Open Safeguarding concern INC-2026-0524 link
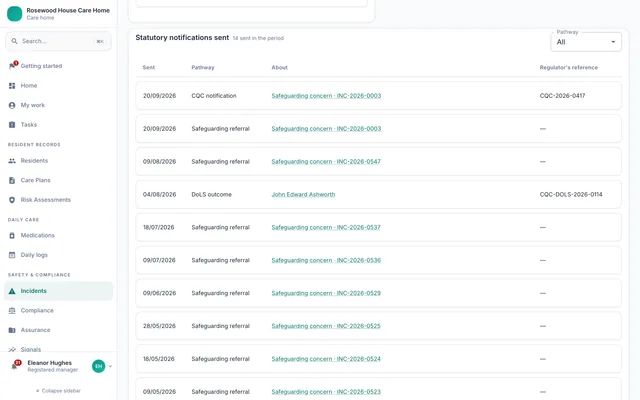 (326, 359)
